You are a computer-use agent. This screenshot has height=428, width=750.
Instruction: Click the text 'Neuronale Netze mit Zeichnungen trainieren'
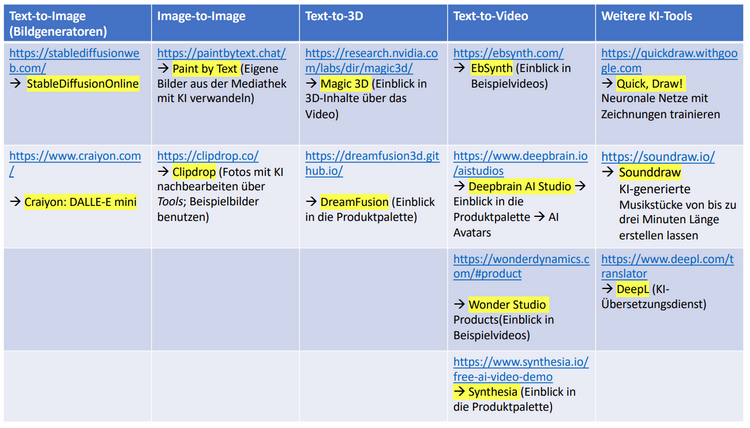tap(661, 106)
